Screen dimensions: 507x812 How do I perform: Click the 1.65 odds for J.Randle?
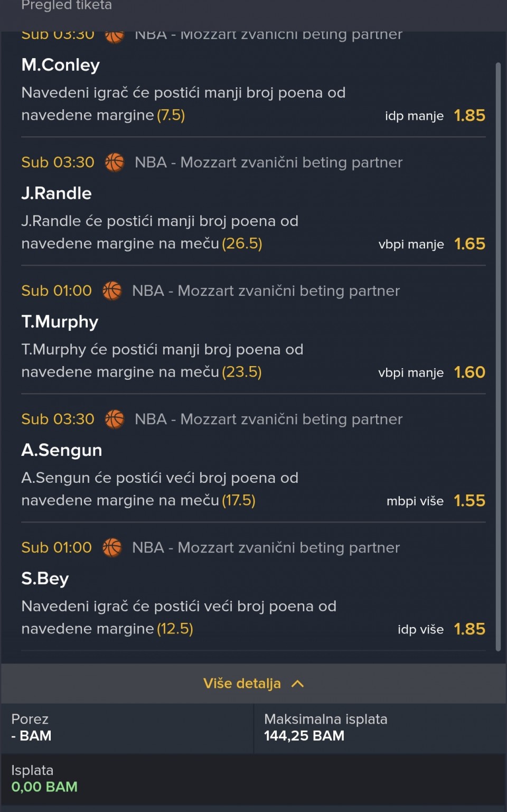pyautogui.click(x=470, y=244)
